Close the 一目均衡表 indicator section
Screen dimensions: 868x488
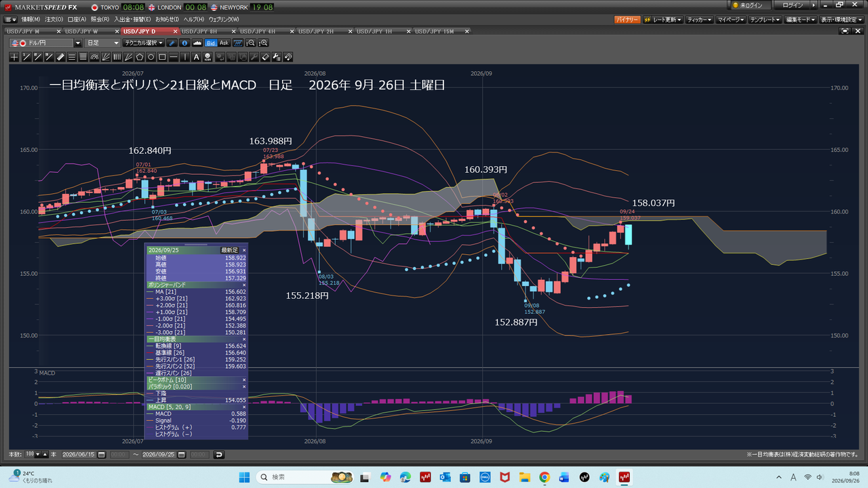pyautogui.click(x=244, y=338)
